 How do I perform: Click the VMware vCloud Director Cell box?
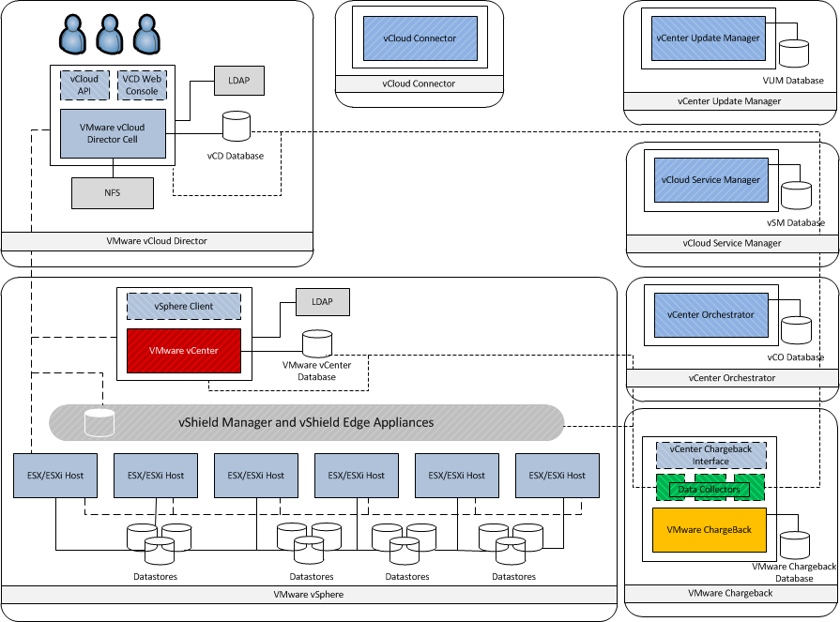click(x=113, y=134)
